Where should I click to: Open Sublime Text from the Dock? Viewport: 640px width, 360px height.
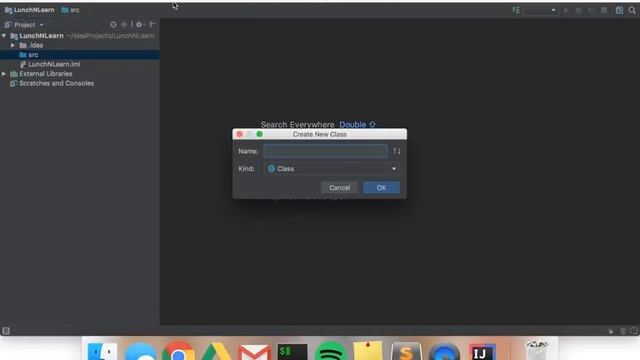(406, 352)
